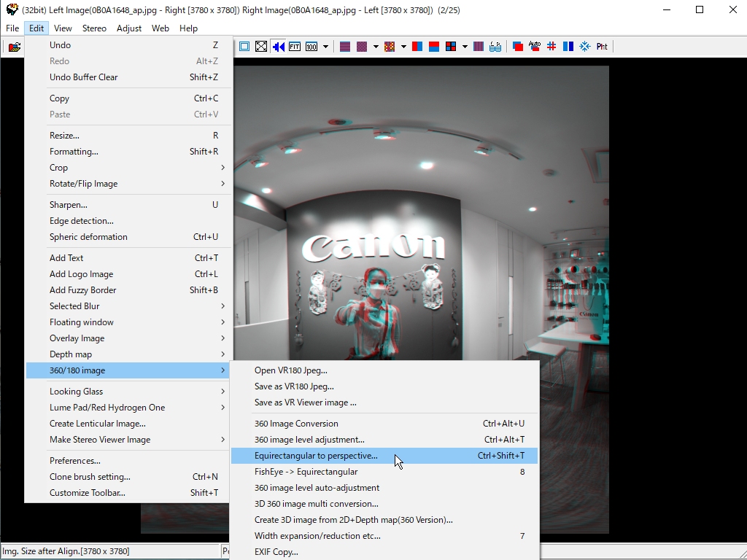747x560 pixels.
Task: Open the dropdown arrow after interlace icons
Action: (376, 46)
